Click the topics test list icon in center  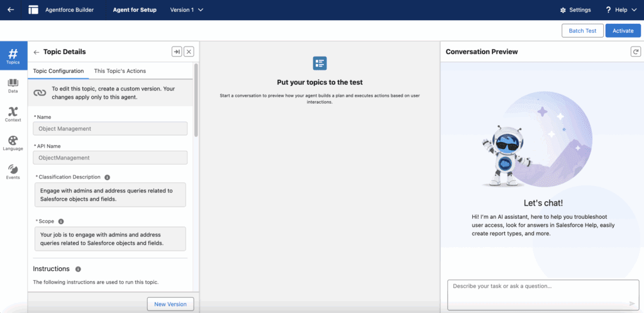tap(319, 63)
